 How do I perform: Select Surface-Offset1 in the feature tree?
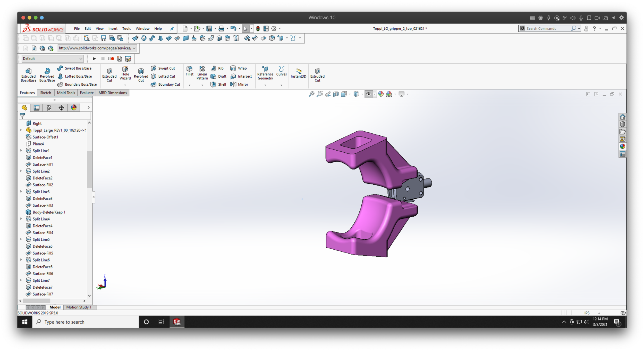click(45, 137)
